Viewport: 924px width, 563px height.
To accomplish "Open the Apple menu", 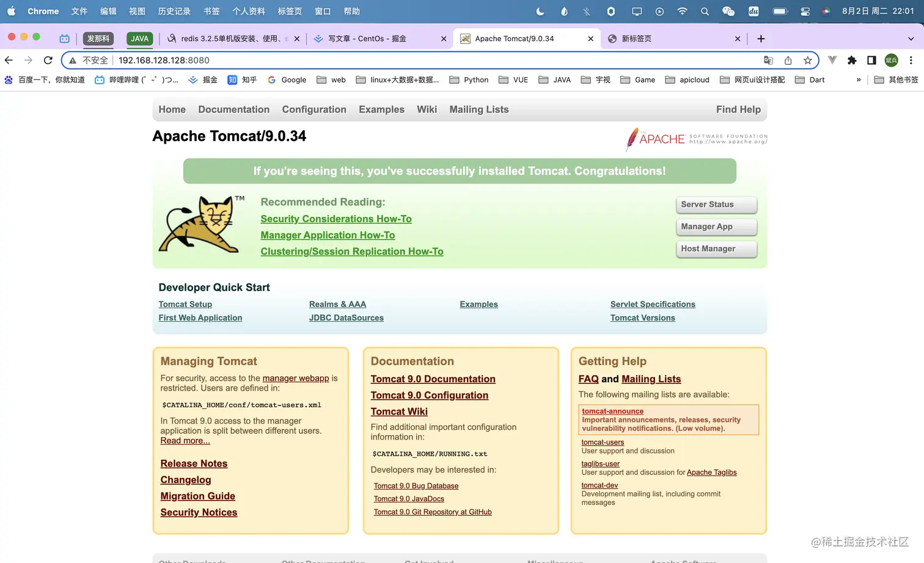I will 11,11.
